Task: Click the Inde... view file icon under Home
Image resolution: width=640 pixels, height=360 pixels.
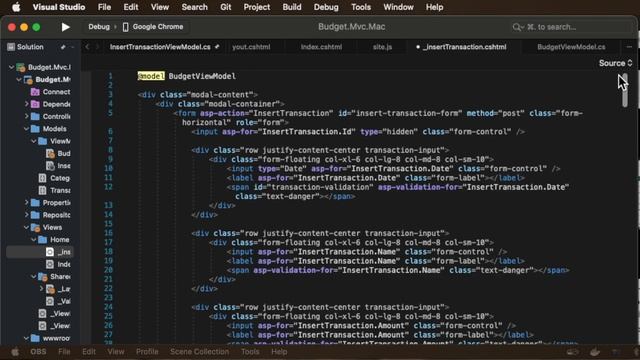Action: tap(50, 264)
